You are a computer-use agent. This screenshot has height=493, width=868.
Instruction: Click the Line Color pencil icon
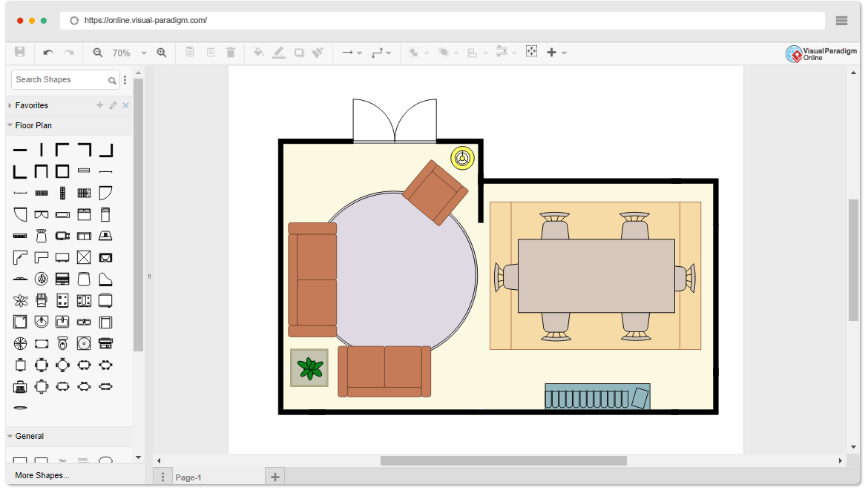[279, 53]
